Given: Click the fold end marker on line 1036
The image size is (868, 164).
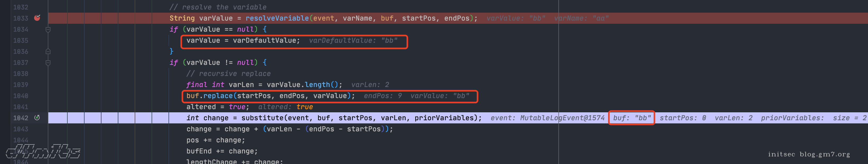Looking at the screenshot, I should (x=48, y=51).
